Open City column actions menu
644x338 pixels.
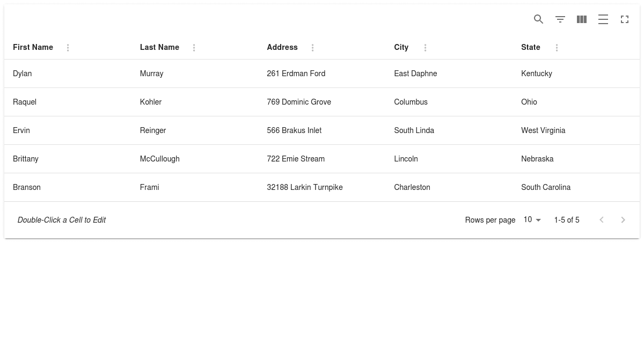[426, 48]
